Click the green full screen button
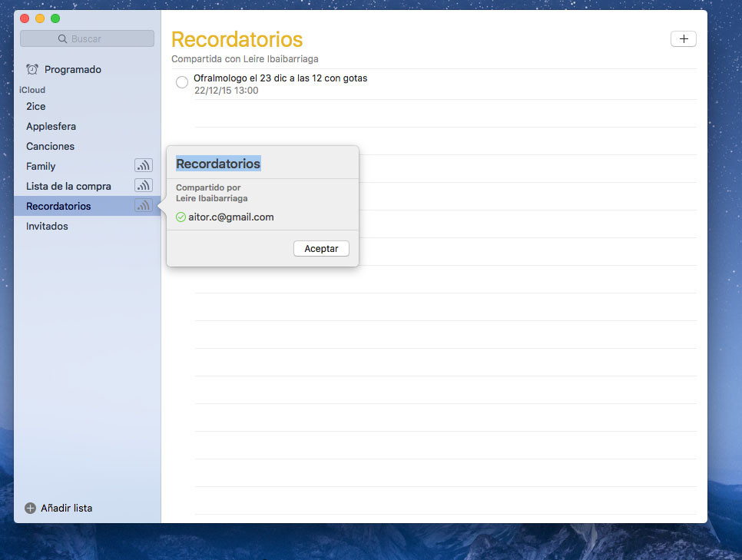Viewport: 742px width, 560px height. tap(55, 18)
